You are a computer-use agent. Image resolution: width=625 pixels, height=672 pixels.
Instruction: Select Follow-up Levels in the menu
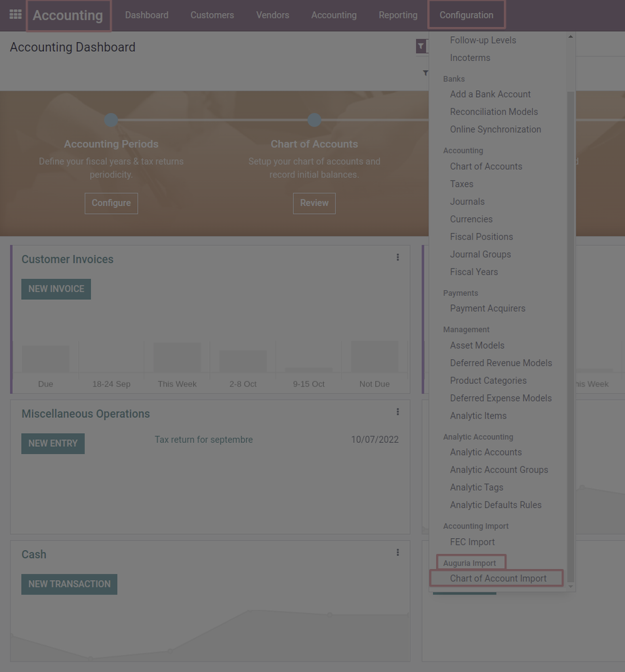(483, 40)
